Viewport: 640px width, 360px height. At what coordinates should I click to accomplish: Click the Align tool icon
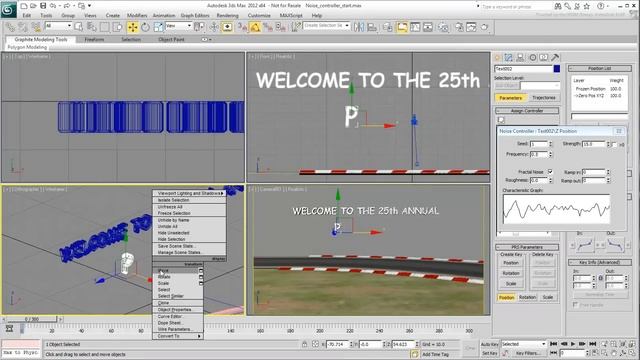(x=372, y=27)
